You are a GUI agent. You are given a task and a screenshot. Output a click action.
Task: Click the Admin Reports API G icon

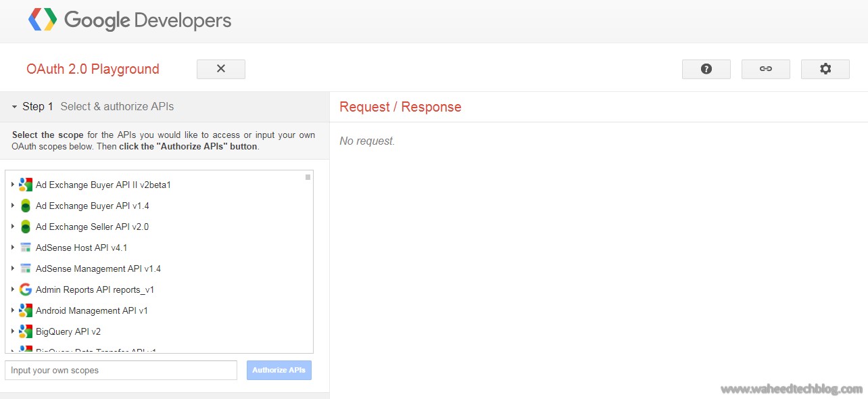[25, 289]
